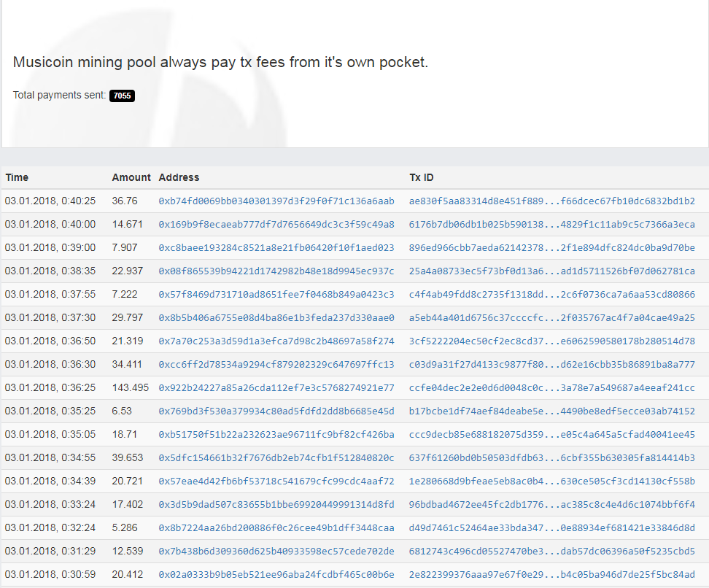This screenshot has width=709, height=588.
Task: View transaction starting with 25a4a08733ec5f73bf0d13a6
Action: click(x=551, y=271)
